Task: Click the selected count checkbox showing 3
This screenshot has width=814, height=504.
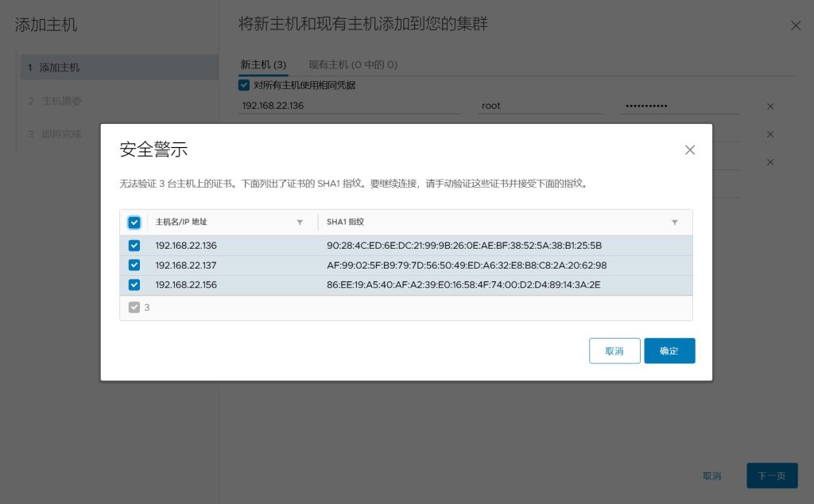Action: tap(134, 308)
